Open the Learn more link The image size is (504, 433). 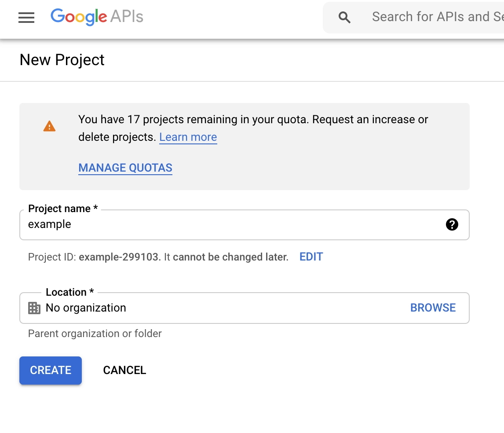[188, 137]
